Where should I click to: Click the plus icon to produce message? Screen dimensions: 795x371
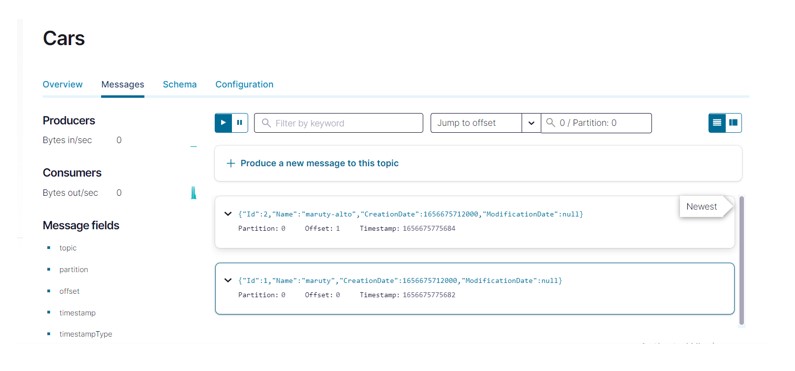231,163
